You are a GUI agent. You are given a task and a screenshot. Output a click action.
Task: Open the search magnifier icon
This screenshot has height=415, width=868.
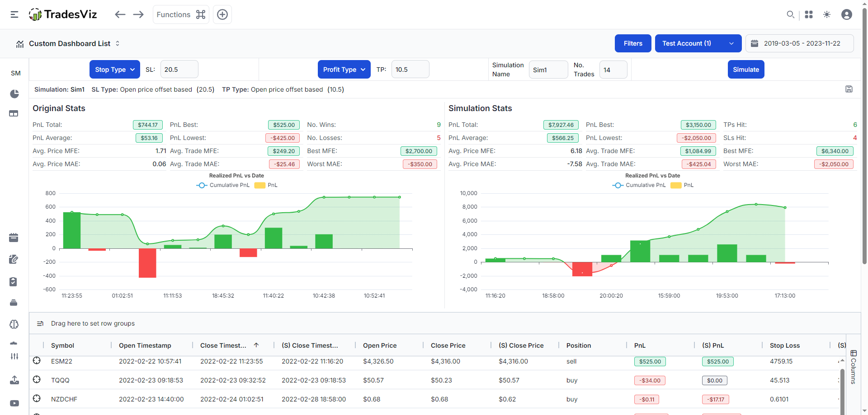790,14
